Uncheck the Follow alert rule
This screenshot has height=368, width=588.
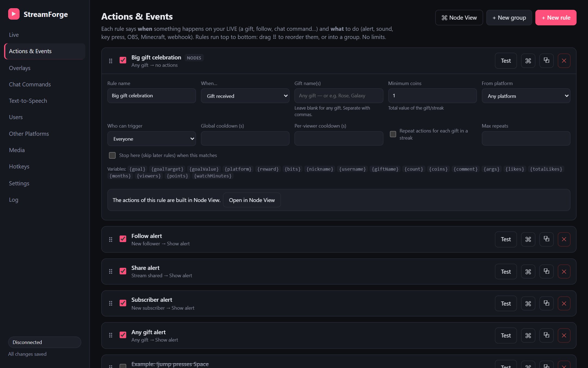pyautogui.click(x=123, y=239)
